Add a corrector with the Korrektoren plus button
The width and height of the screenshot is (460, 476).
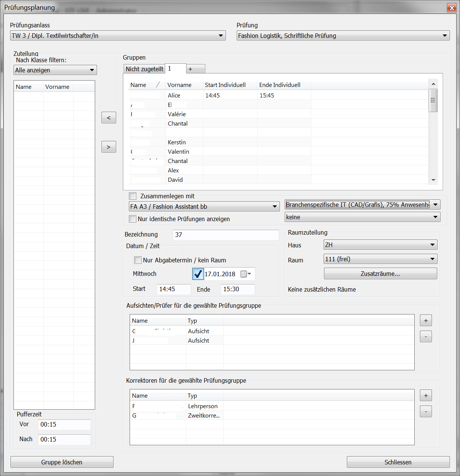coord(426,396)
